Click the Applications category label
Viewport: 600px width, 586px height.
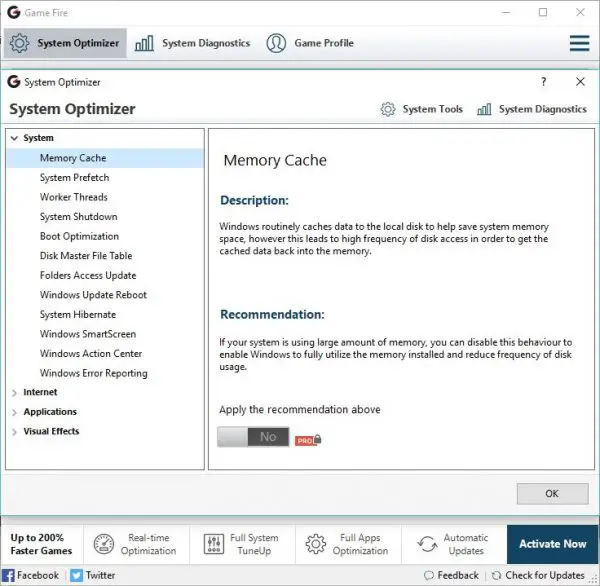click(50, 412)
